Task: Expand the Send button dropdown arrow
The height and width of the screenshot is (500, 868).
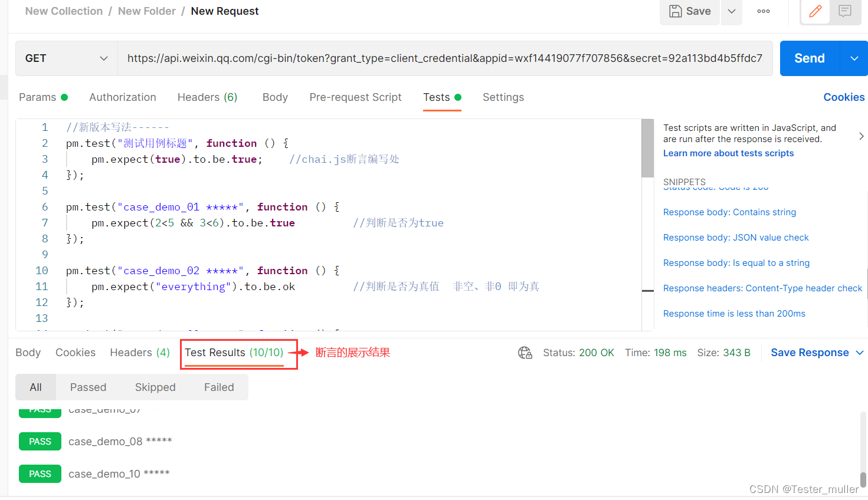Action: click(x=854, y=58)
